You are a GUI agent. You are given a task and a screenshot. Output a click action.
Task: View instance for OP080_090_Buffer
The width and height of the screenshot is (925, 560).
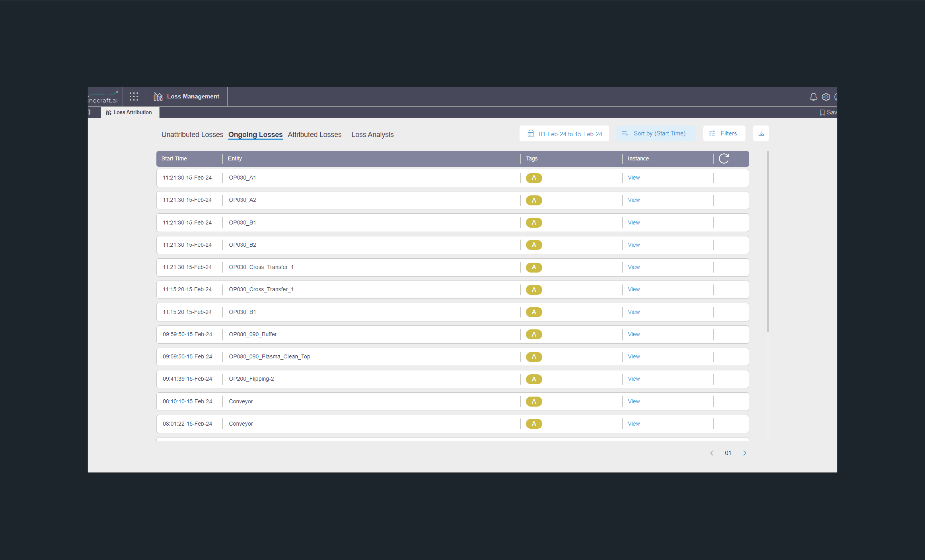[634, 334]
